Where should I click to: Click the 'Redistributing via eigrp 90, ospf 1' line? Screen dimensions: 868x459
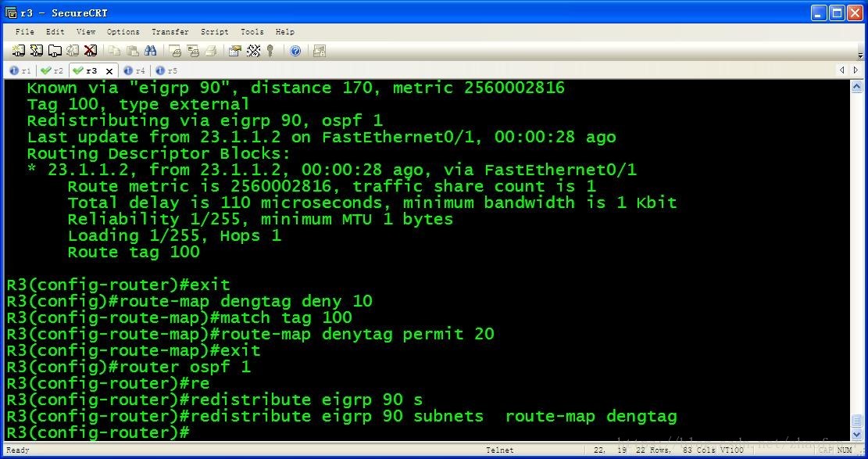coord(205,121)
